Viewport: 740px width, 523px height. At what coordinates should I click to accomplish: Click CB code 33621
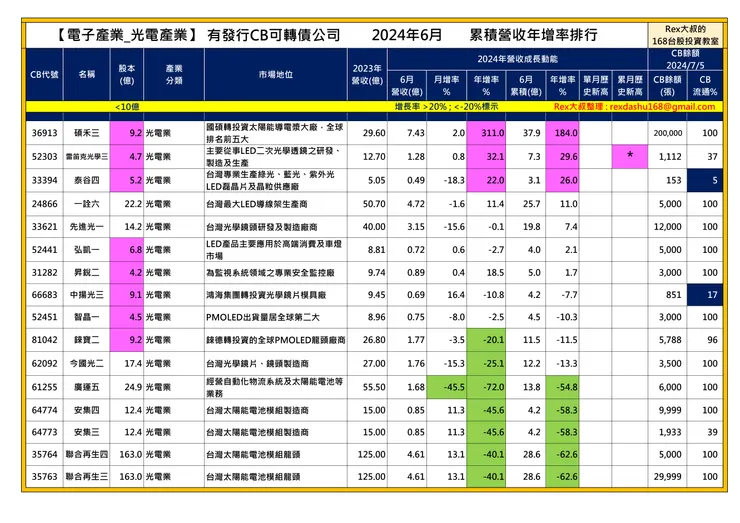coord(44,227)
